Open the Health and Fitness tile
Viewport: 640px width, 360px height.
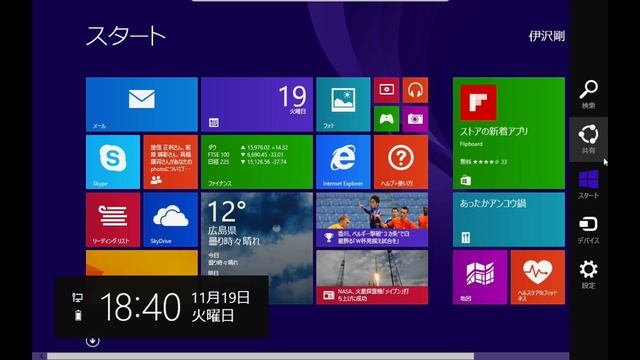[538, 277]
